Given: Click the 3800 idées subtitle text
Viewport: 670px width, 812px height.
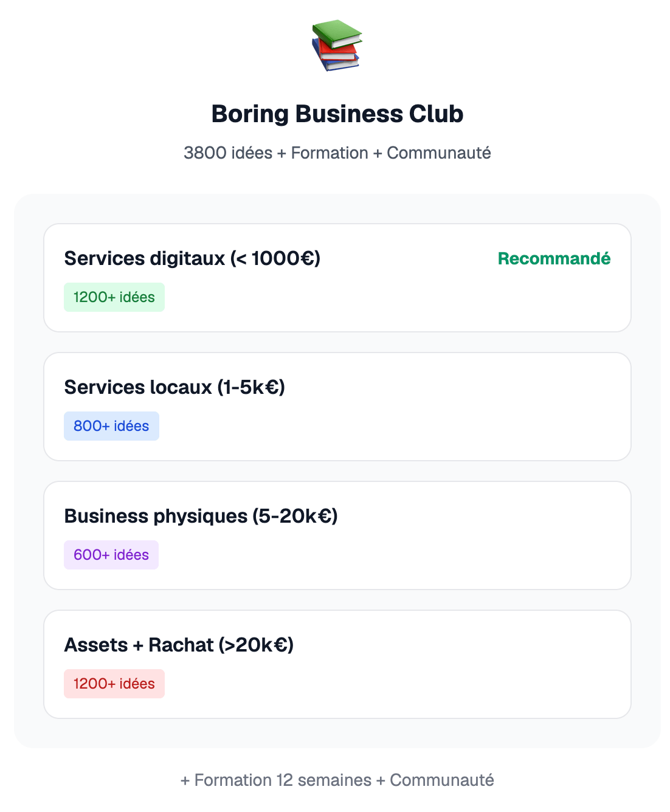Looking at the screenshot, I should click(228, 153).
